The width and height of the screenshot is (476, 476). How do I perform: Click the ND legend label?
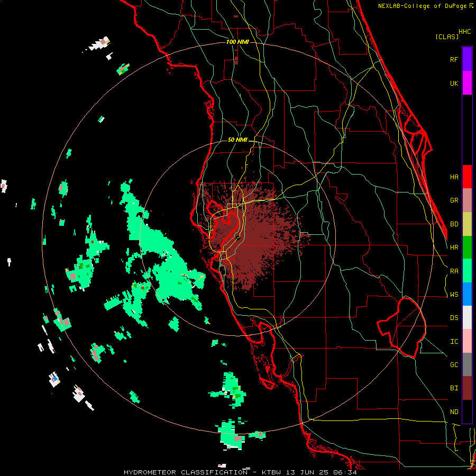point(454,412)
